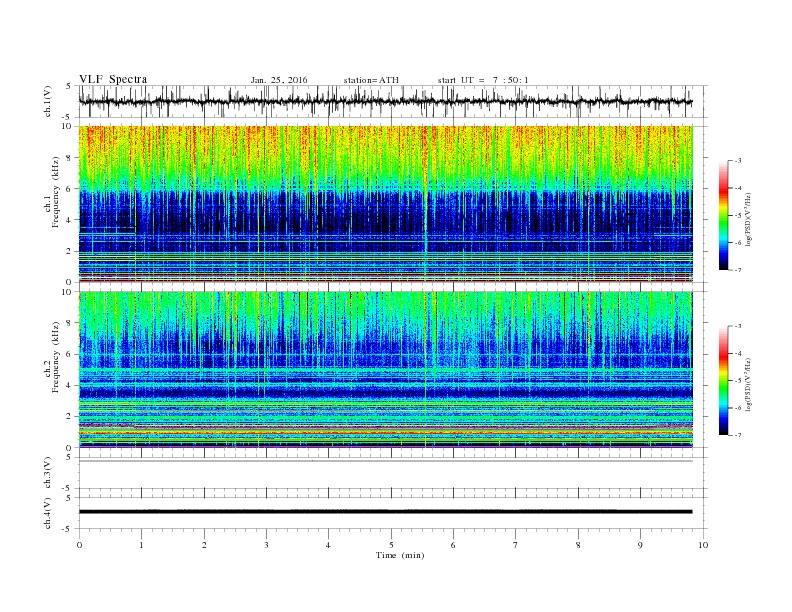Viewport: 792px width, 612px height.
Task: Click the ch.1 voltage waveform trace
Action: click(385, 101)
